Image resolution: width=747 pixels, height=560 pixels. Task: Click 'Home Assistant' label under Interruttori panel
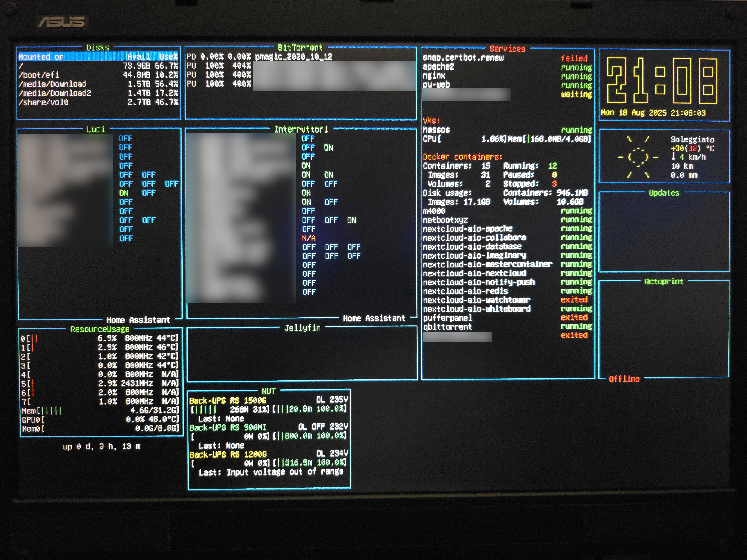(374, 318)
